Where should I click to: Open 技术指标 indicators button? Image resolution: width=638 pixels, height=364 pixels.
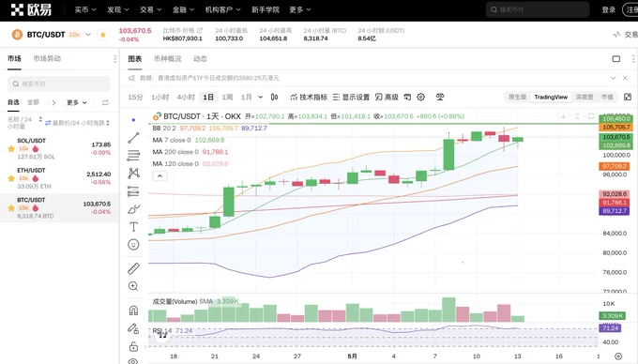pos(309,97)
